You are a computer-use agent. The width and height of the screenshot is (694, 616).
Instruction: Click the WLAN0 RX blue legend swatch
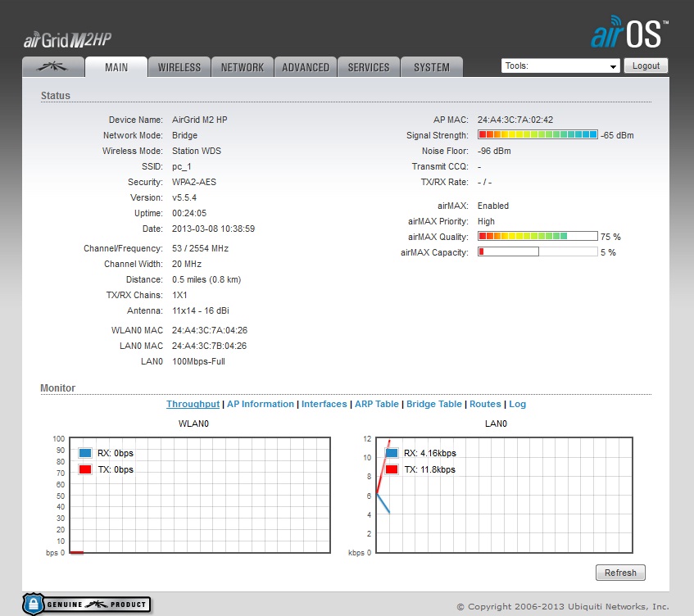(85, 453)
